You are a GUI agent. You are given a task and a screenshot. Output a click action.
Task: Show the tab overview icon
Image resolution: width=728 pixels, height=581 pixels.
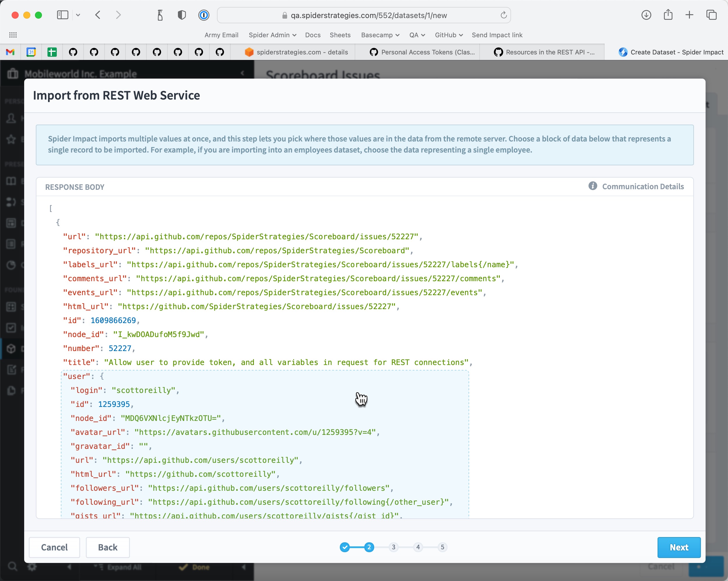(x=711, y=15)
